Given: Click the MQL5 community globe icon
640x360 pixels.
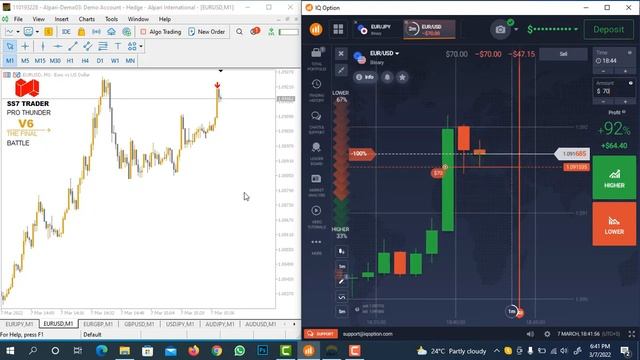Looking at the screenshot, I should click(x=127, y=31).
